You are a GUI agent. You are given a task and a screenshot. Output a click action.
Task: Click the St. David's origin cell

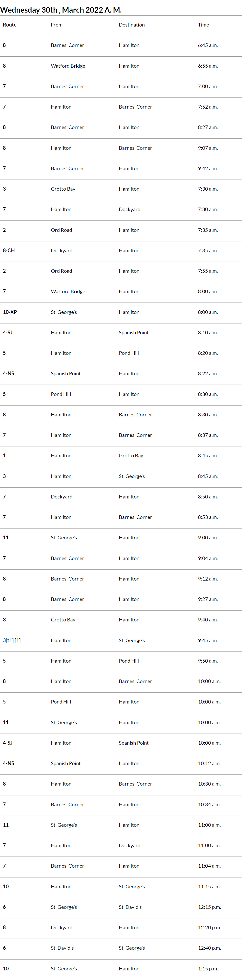click(62, 948)
